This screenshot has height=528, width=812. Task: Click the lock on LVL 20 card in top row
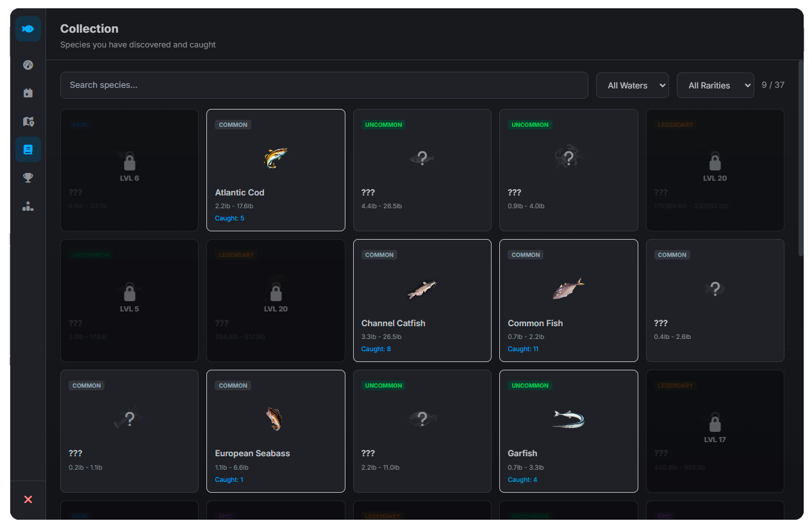click(715, 161)
